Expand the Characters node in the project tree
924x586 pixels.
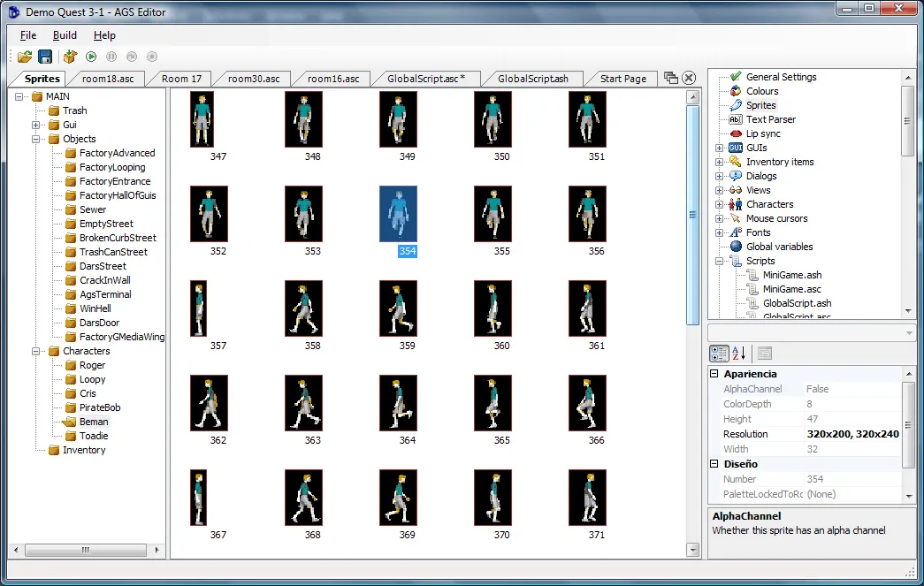tap(720, 204)
